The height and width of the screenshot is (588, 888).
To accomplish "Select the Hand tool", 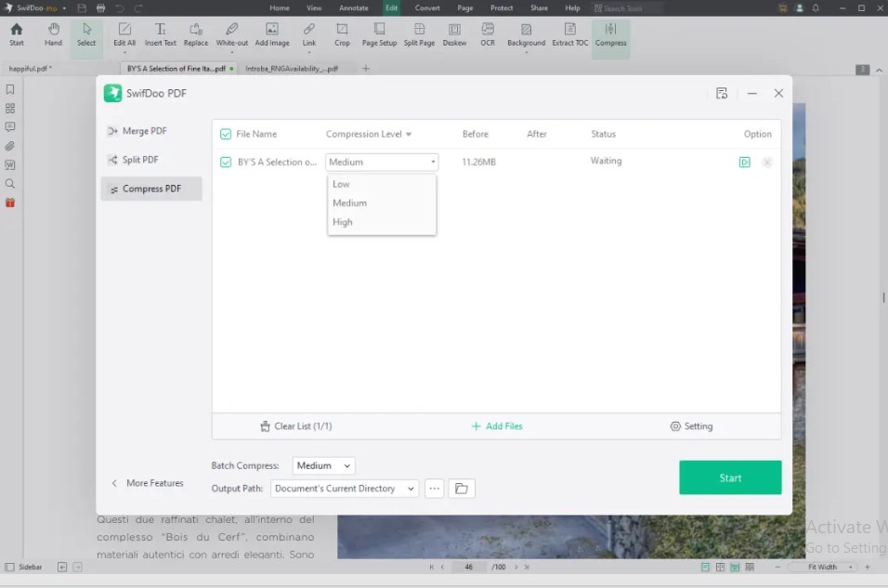I will [53, 34].
